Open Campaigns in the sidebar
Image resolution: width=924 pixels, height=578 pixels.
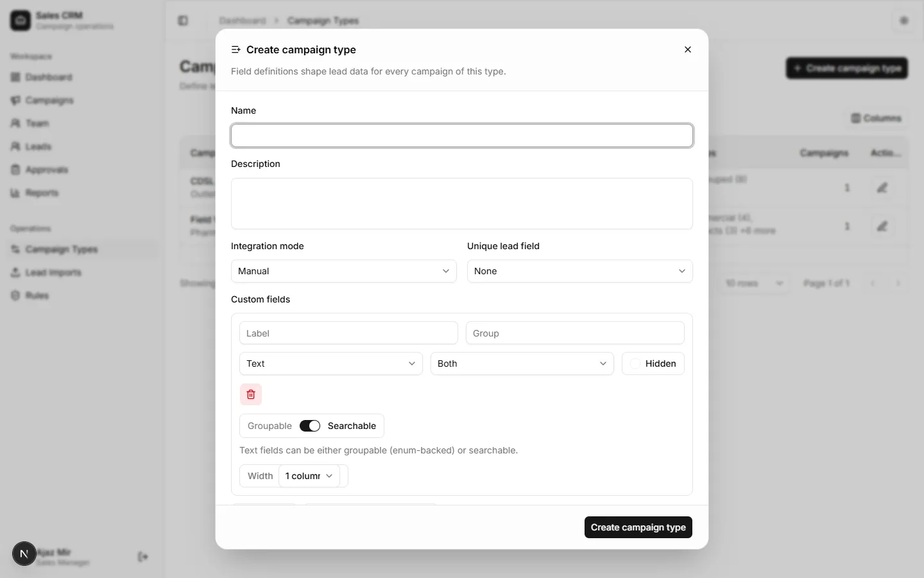pos(82,100)
